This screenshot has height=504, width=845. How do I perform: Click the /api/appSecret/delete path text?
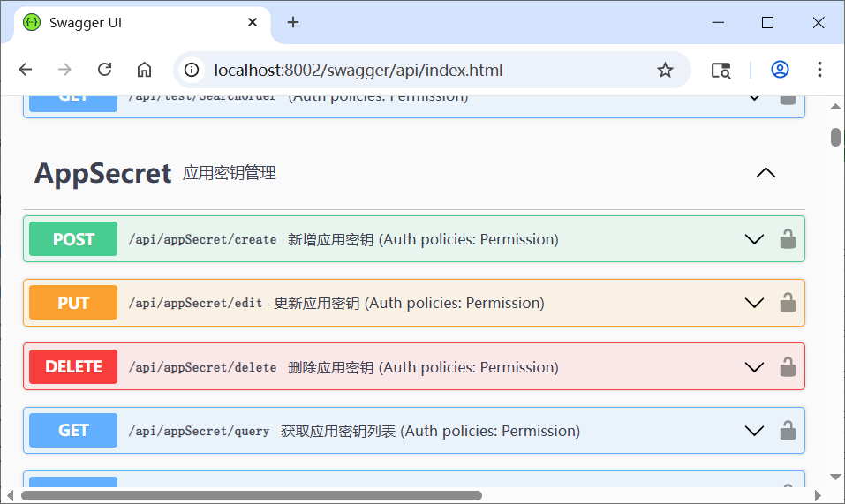point(202,367)
